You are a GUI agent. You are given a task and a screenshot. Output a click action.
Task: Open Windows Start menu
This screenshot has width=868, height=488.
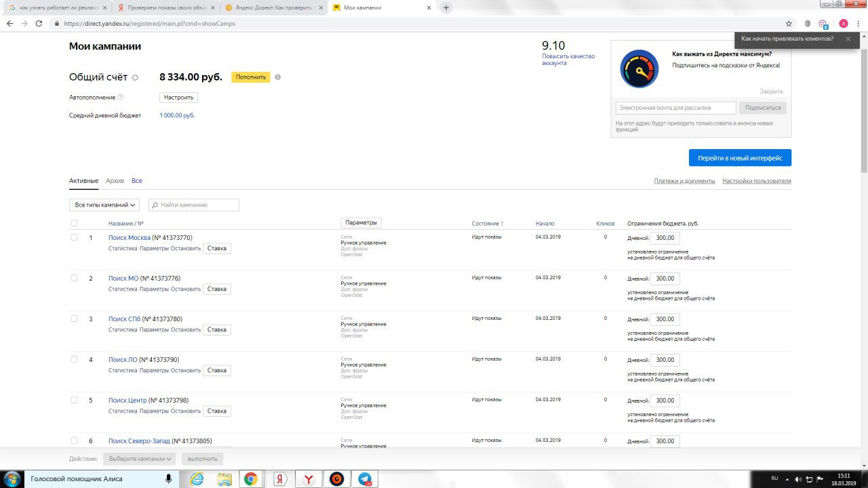click(12, 479)
